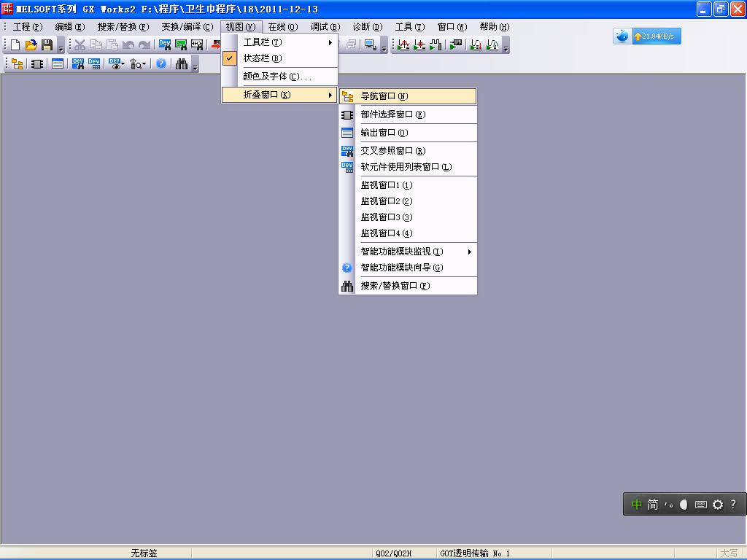747x560 pixels.
Task: Click the blue help question mark toolbar icon
Action: (x=161, y=64)
